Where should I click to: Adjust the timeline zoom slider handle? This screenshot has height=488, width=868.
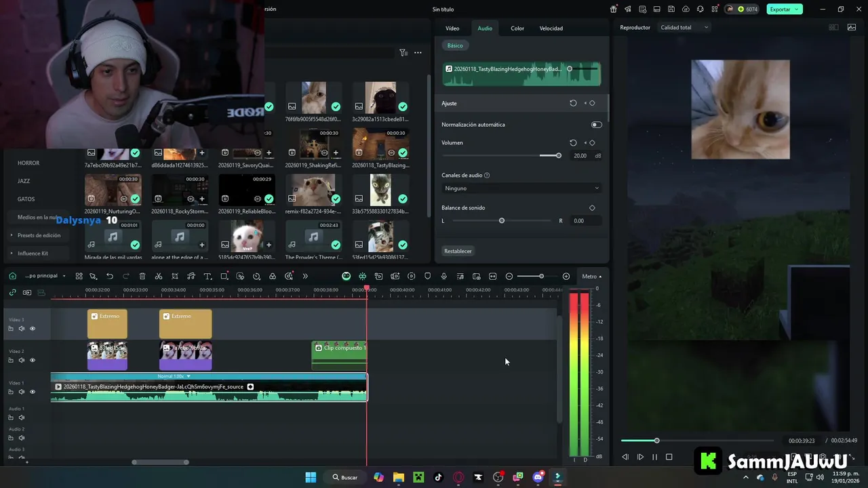tap(541, 276)
